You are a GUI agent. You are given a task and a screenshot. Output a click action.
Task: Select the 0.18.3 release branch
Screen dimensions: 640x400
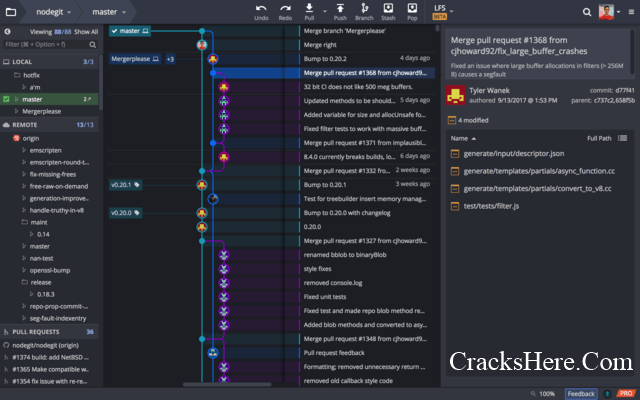coord(46,294)
